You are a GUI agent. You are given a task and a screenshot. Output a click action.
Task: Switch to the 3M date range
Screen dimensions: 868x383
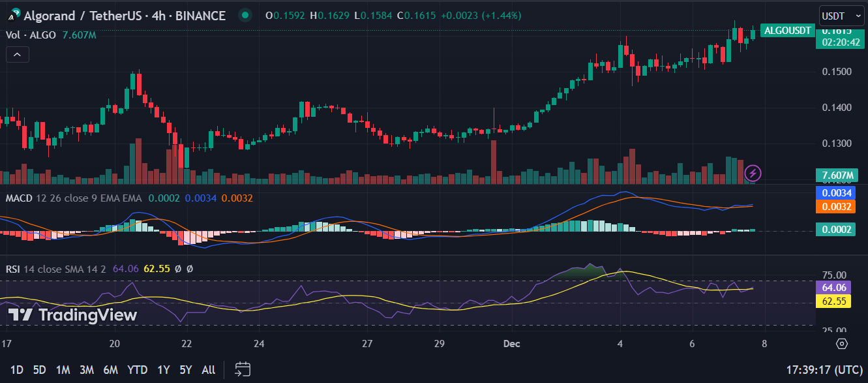[x=87, y=370]
